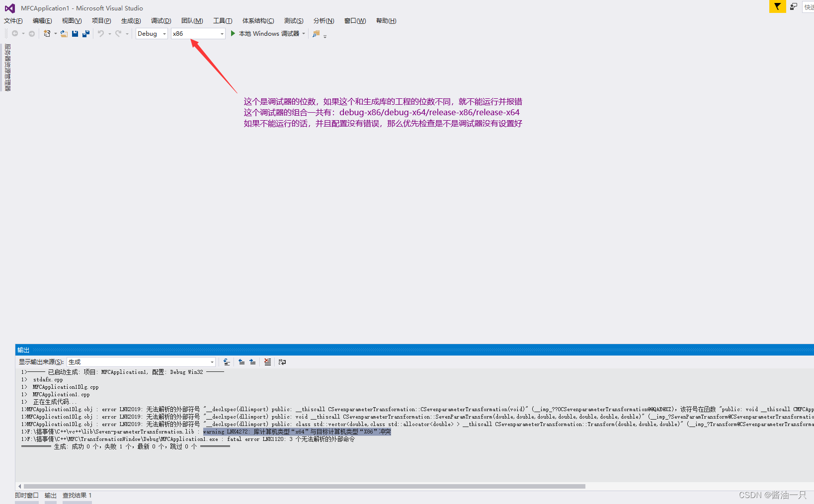Open the x86 platform dropdown
This screenshot has width=814, height=504.
(198, 34)
